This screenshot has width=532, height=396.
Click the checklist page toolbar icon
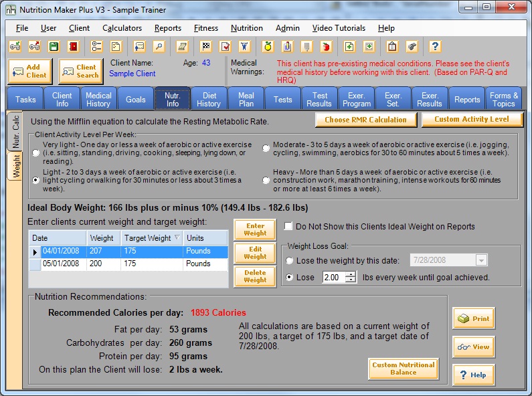[x=116, y=46]
